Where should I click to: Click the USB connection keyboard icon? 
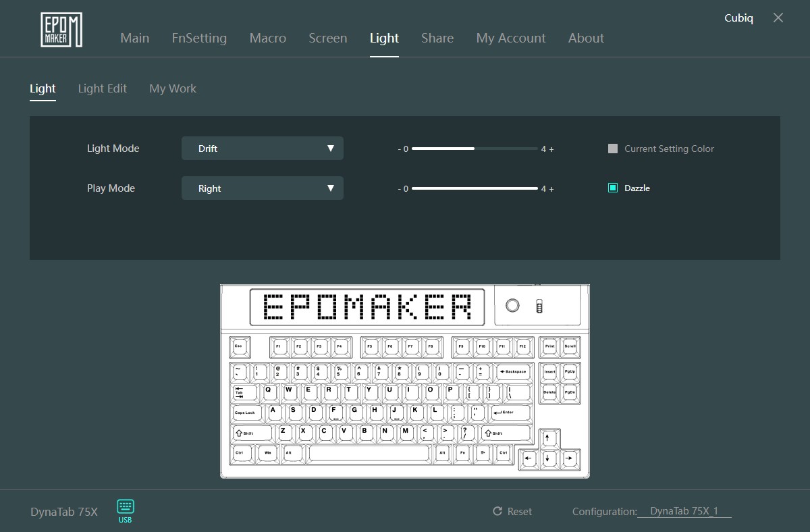126,506
